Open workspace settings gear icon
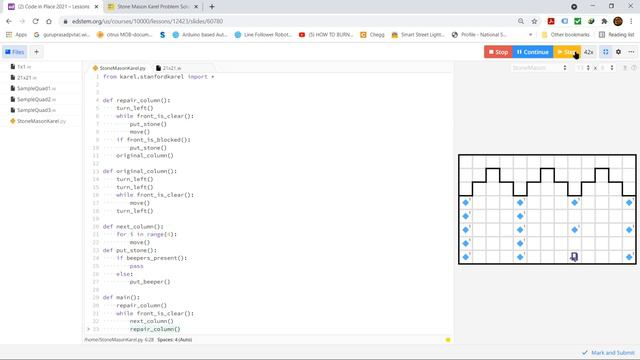This screenshot has width=640, height=360. coord(618,52)
